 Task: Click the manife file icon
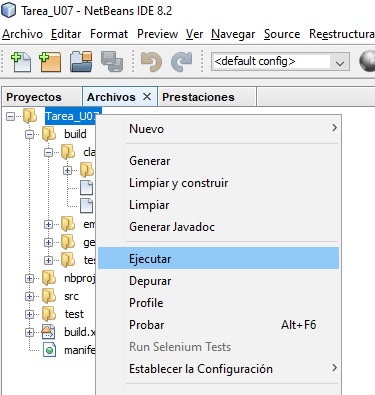point(49,350)
